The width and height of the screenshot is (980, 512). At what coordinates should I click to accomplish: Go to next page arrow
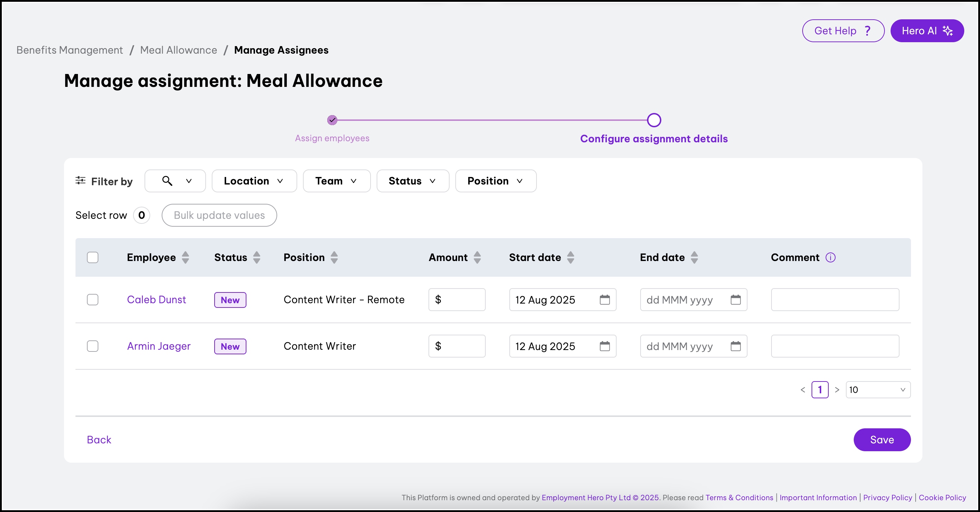pyautogui.click(x=837, y=390)
